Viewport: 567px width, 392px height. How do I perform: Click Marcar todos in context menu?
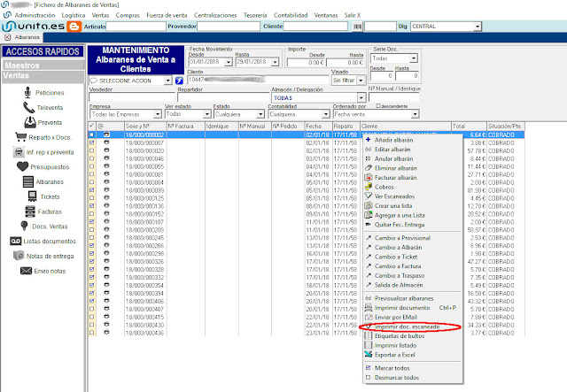point(393,367)
